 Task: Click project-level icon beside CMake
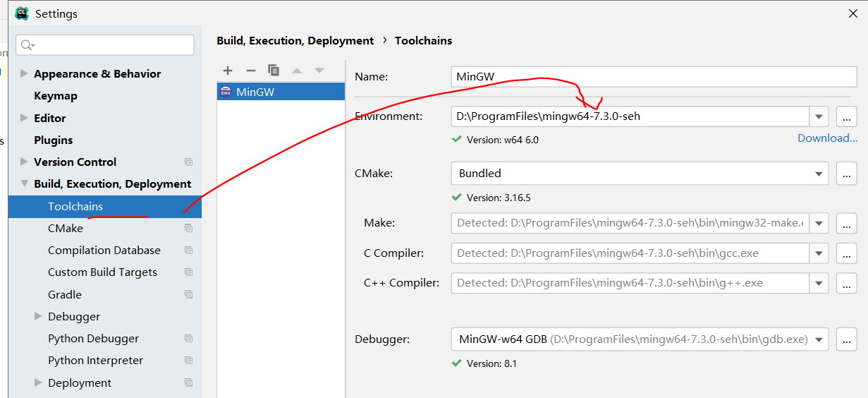point(188,229)
